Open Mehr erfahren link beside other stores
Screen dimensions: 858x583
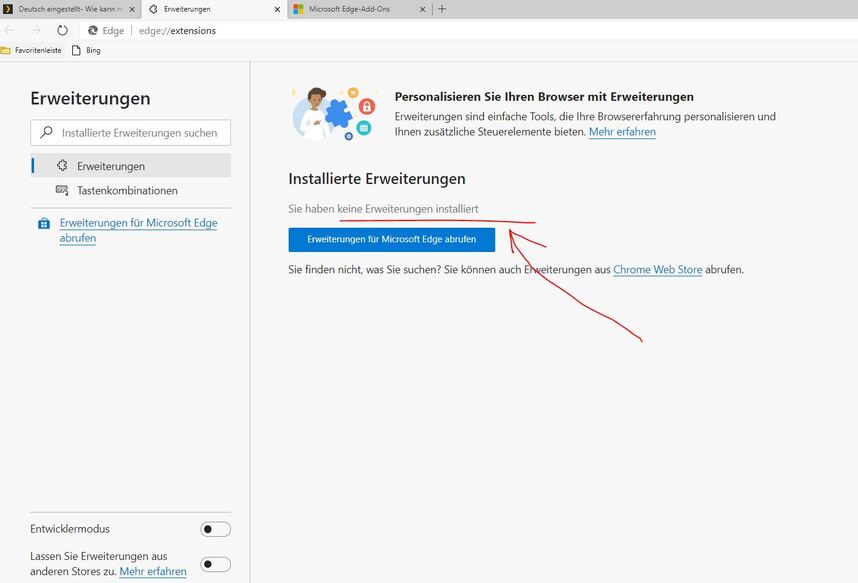(x=153, y=572)
